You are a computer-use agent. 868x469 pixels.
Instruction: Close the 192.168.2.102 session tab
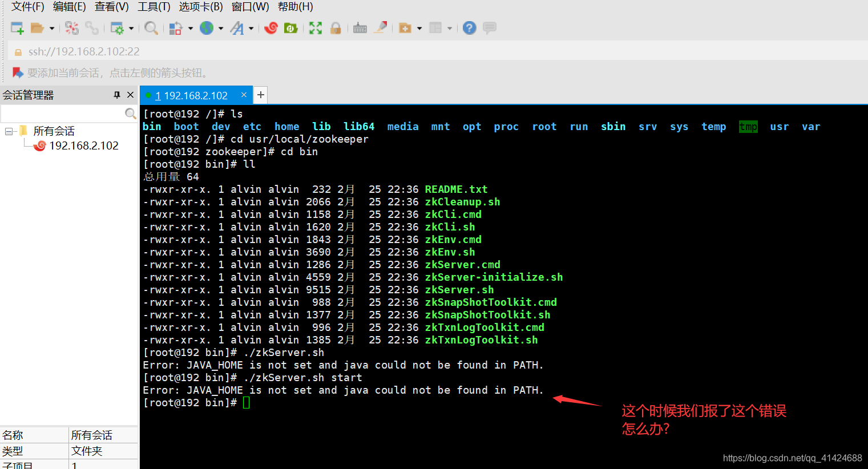pyautogui.click(x=244, y=95)
